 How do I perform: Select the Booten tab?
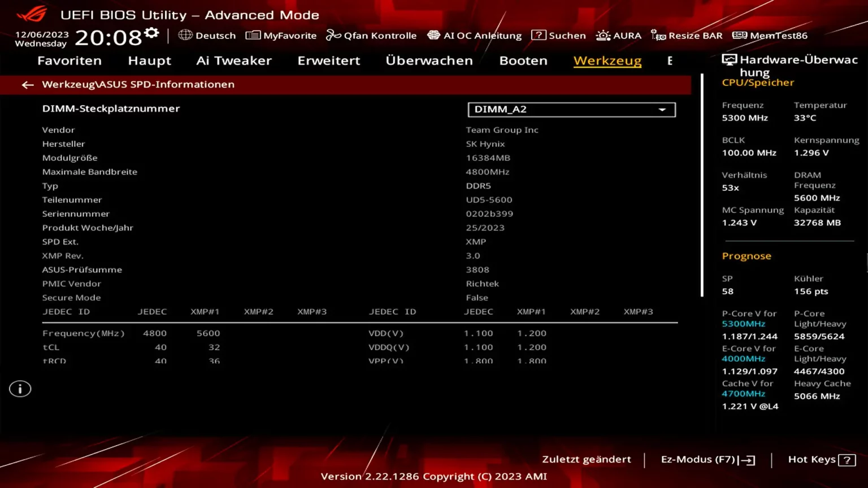[523, 60]
